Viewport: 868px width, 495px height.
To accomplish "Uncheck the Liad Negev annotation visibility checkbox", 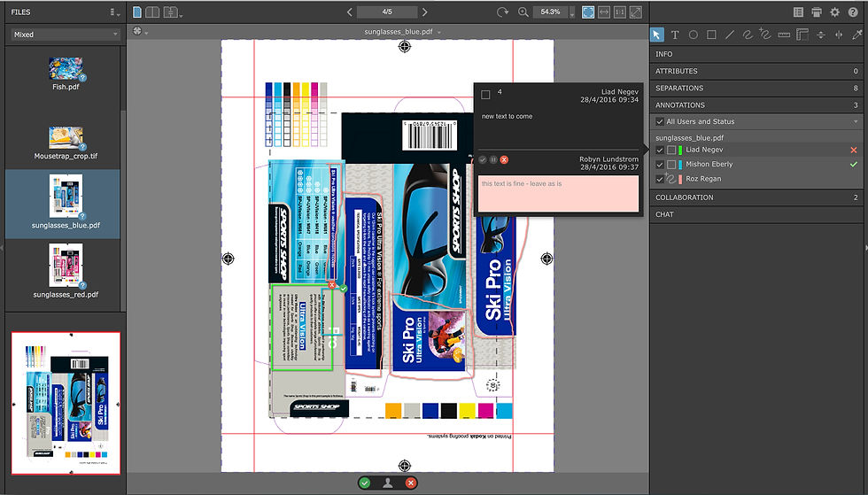I will 659,150.
